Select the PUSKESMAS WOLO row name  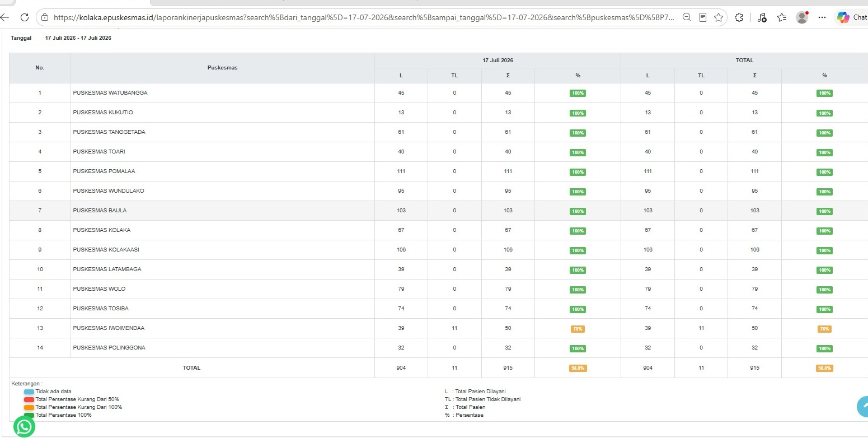[99, 289]
